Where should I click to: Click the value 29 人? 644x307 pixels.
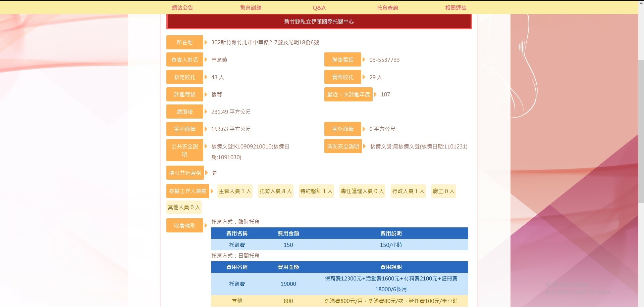(376, 77)
